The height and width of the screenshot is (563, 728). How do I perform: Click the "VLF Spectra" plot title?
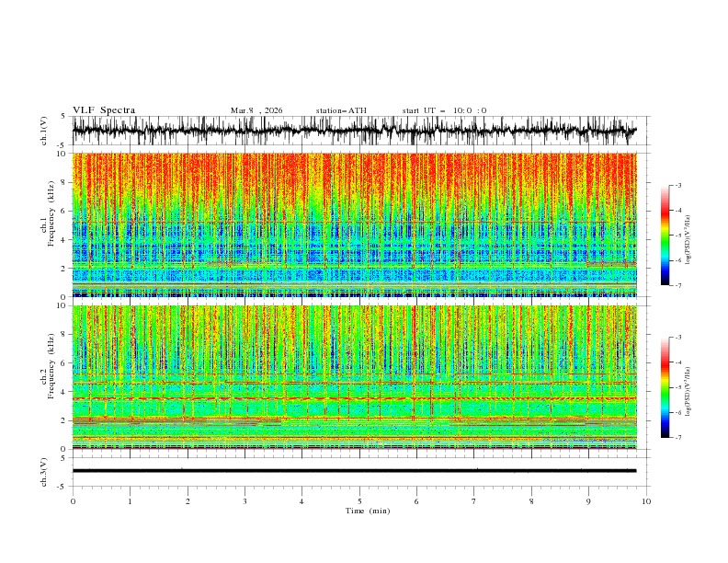pos(104,110)
